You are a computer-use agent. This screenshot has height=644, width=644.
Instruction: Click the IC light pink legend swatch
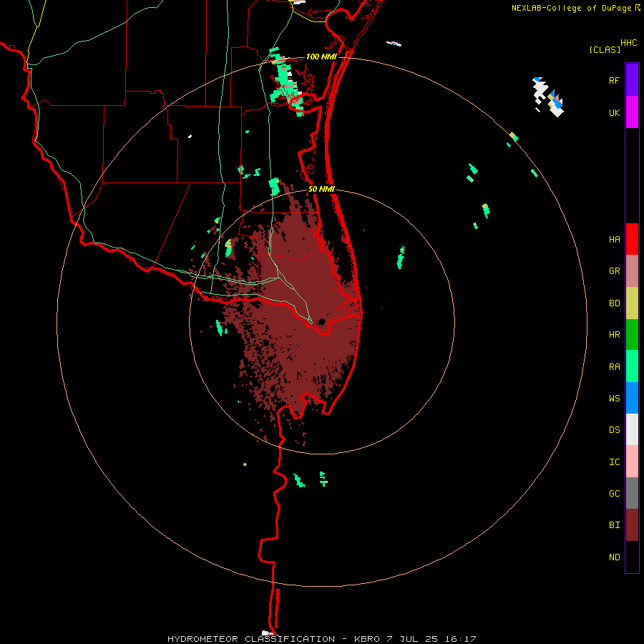pyautogui.click(x=632, y=462)
